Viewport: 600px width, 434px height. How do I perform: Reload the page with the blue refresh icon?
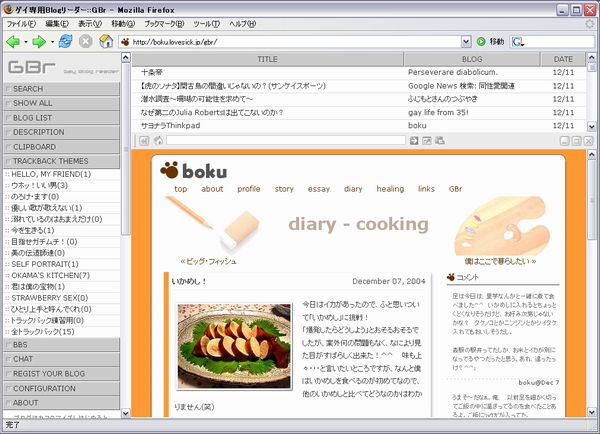(x=65, y=41)
